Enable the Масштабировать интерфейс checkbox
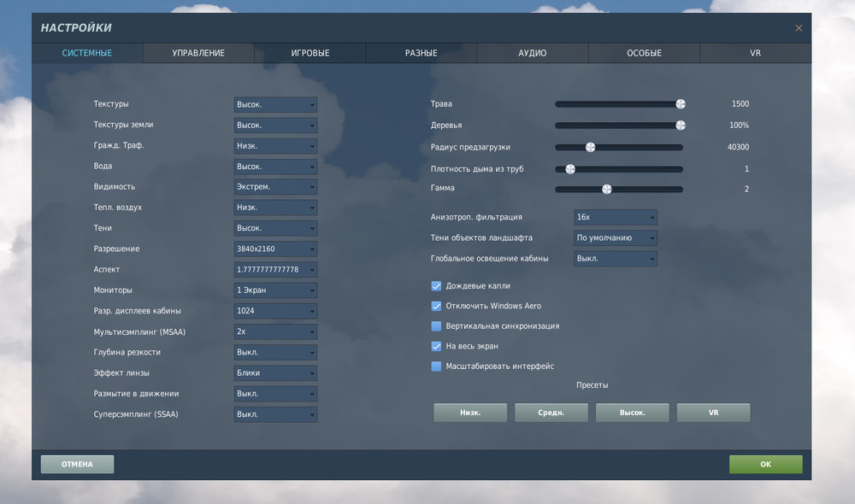The width and height of the screenshot is (855, 504). (x=436, y=366)
